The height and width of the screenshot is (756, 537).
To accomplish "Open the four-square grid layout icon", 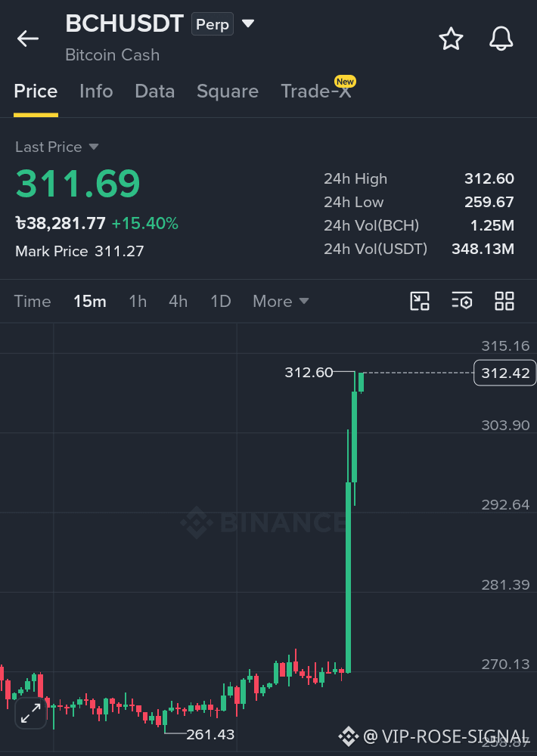I will [x=504, y=302].
